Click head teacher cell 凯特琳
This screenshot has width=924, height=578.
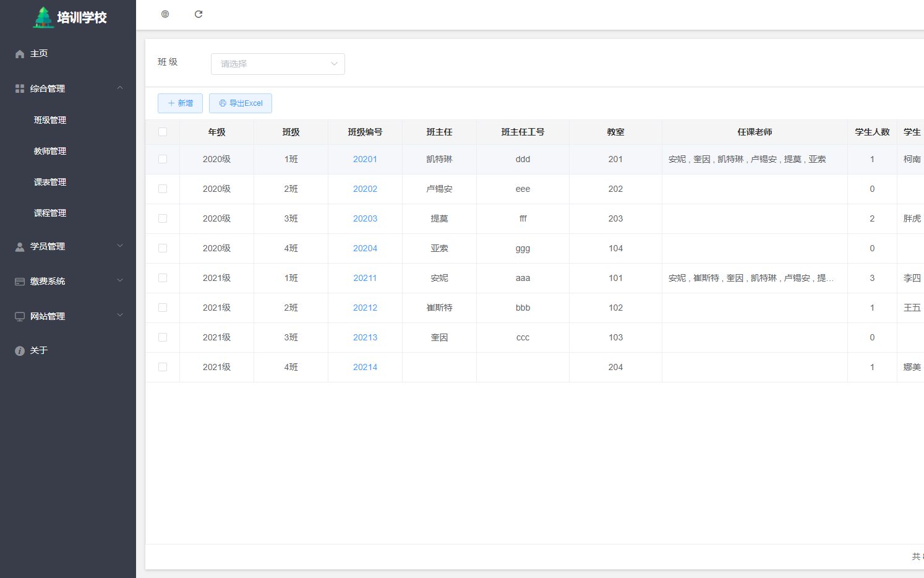[439, 159]
